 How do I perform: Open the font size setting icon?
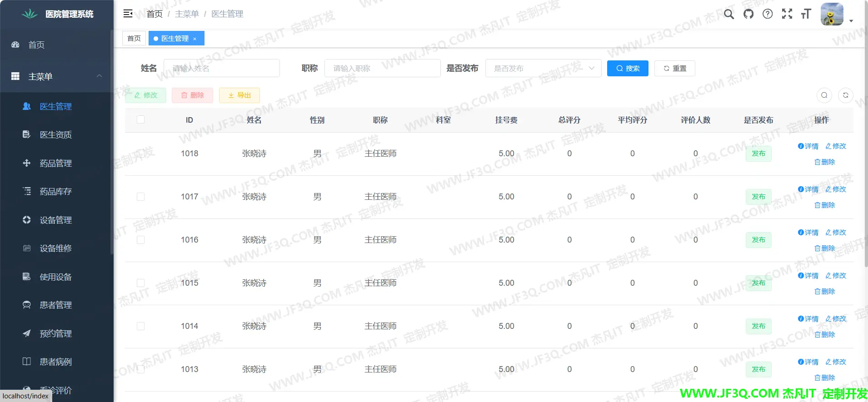[806, 14]
